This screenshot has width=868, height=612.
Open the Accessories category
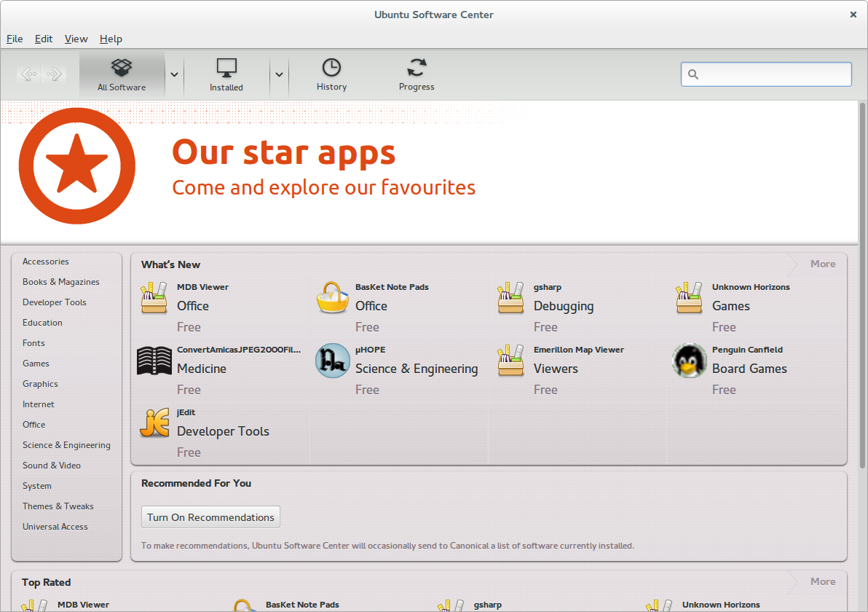coord(46,262)
